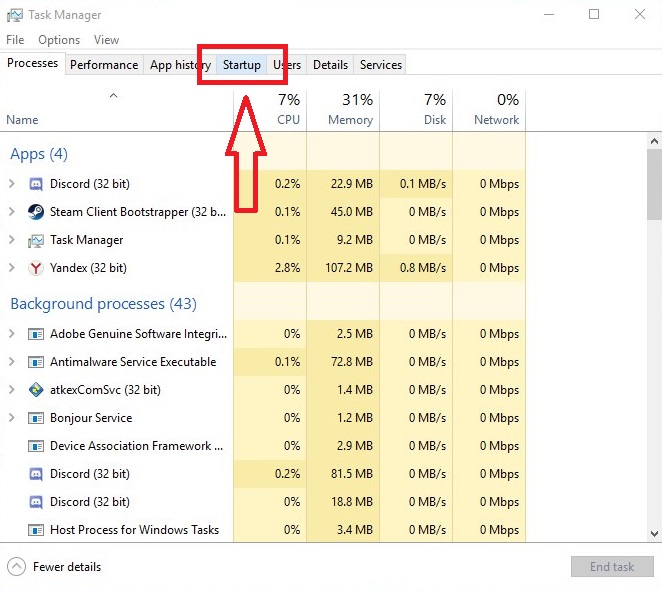Image resolution: width=662 pixels, height=591 pixels.
Task: Sort by the Name column header
Action: pyautogui.click(x=116, y=110)
